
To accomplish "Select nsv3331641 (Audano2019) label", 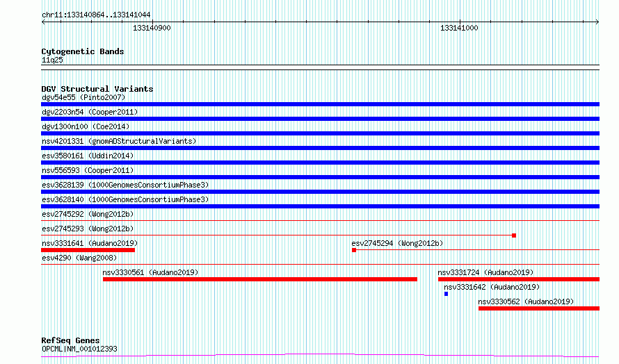I will [x=90, y=243].
